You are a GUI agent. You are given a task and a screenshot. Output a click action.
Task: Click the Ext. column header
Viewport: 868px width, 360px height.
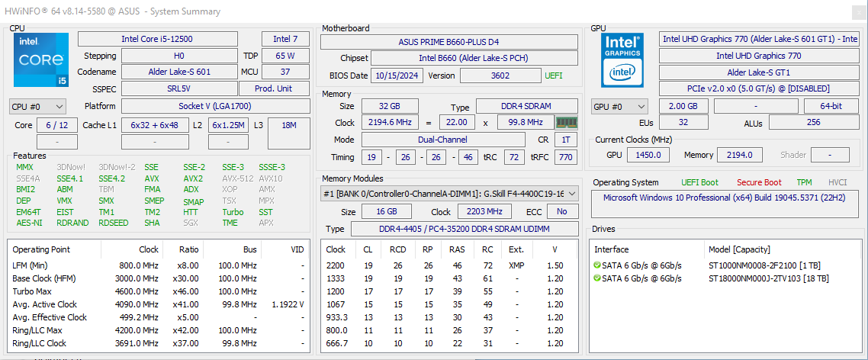point(516,249)
